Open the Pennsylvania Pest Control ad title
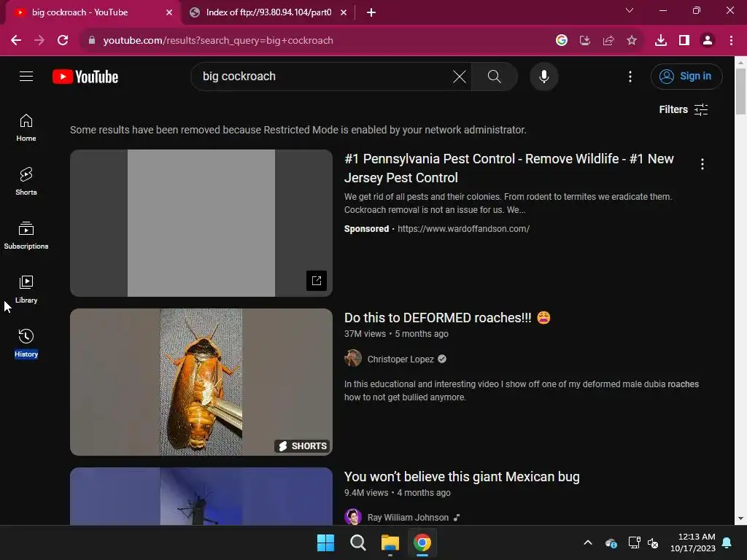Screen dimensions: 747x560 point(508,168)
